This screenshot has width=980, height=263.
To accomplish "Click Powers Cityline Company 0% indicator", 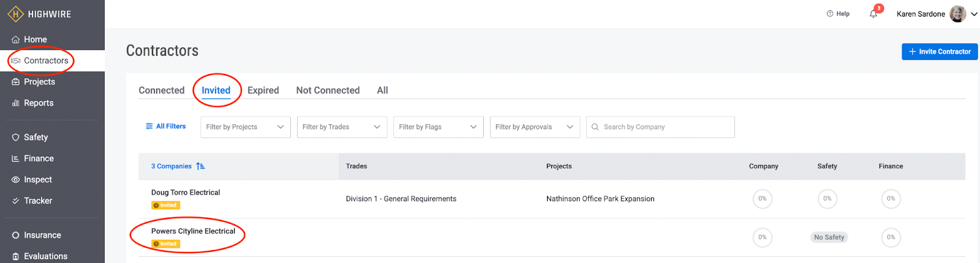I will (763, 237).
